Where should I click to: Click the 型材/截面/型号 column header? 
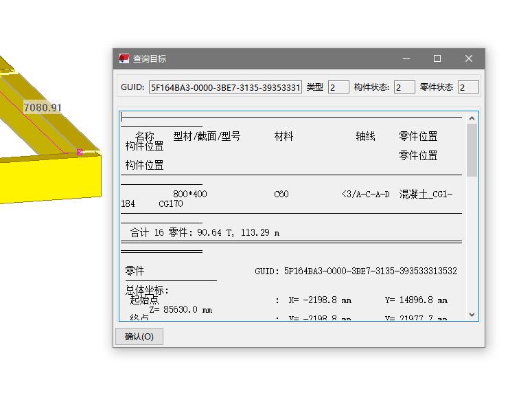[207, 136]
